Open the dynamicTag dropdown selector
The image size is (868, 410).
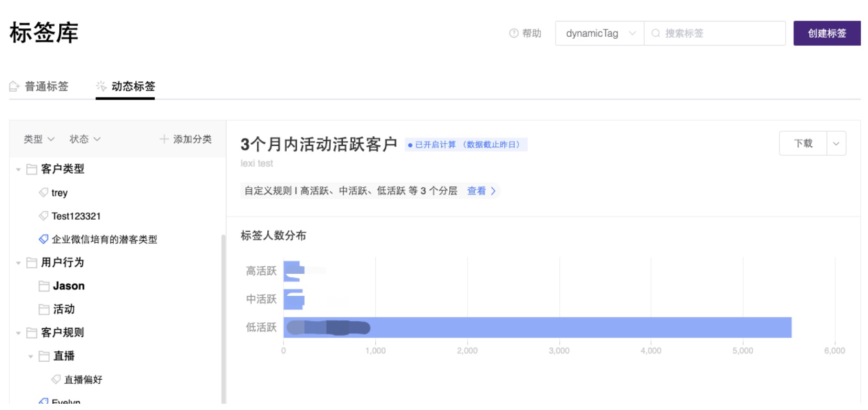point(599,33)
